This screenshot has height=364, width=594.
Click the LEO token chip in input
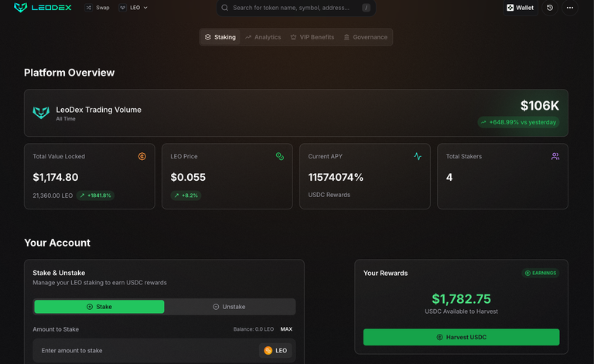(275, 350)
